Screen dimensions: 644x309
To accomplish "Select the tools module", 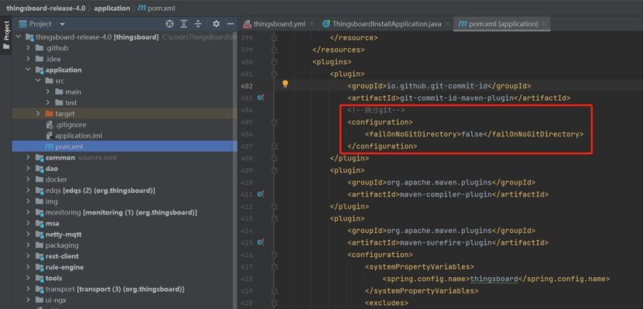I will 125,278.
